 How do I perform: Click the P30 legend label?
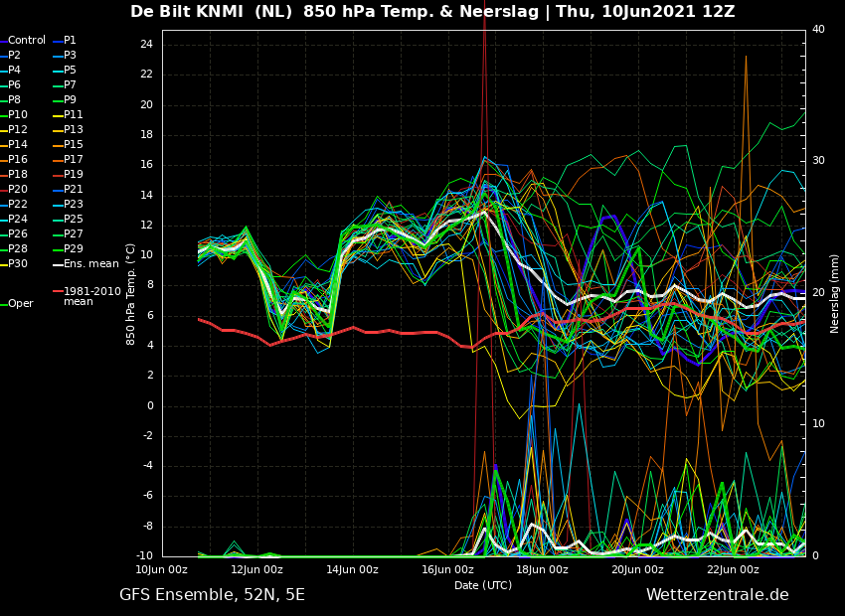(x=18, y=264)
